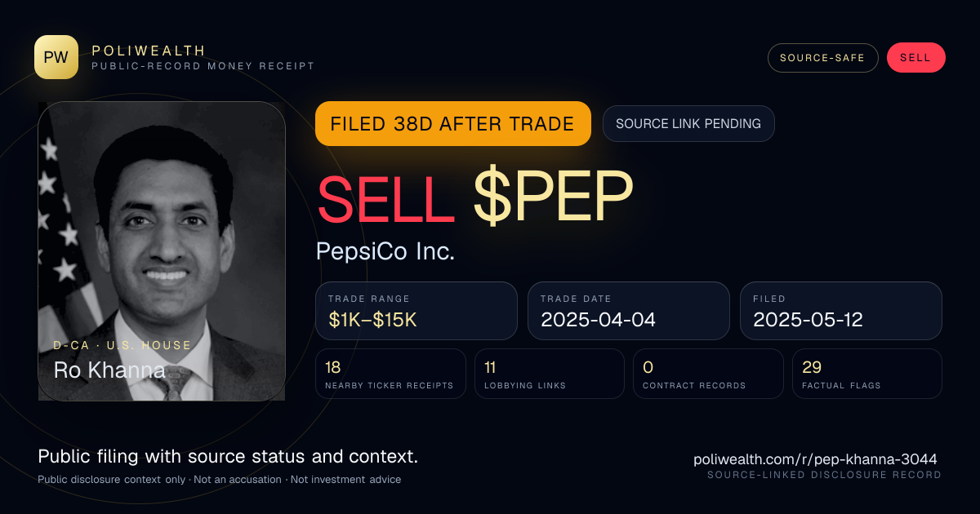The height and width of the screenshot is (514, 980).
Task: Open Ro Khanna's portrait photo
Action: [x=162, y=251]
